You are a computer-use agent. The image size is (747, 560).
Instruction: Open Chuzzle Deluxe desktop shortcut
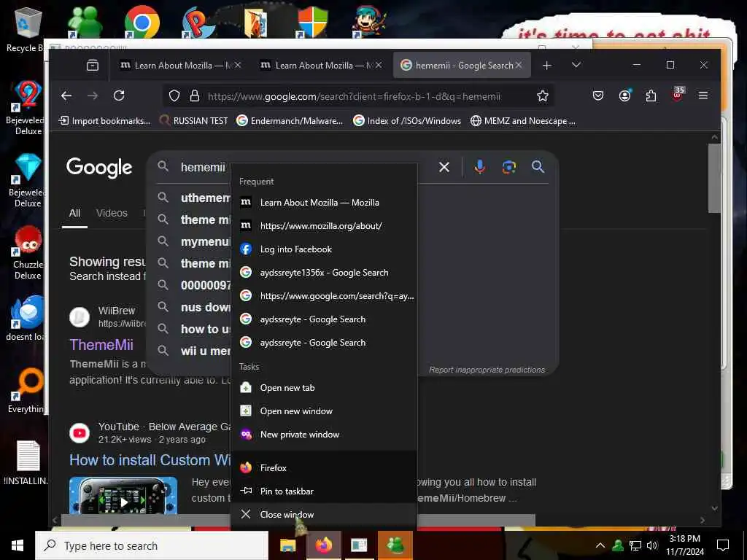[28, 253]
